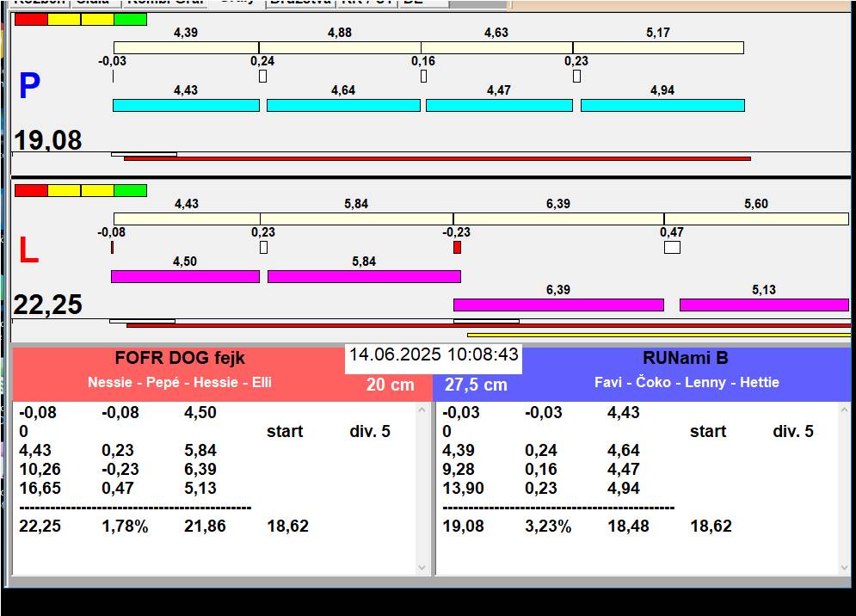Click the green start light in lane P
Viewport: 856px width, 616px height.
coord(130,19)
